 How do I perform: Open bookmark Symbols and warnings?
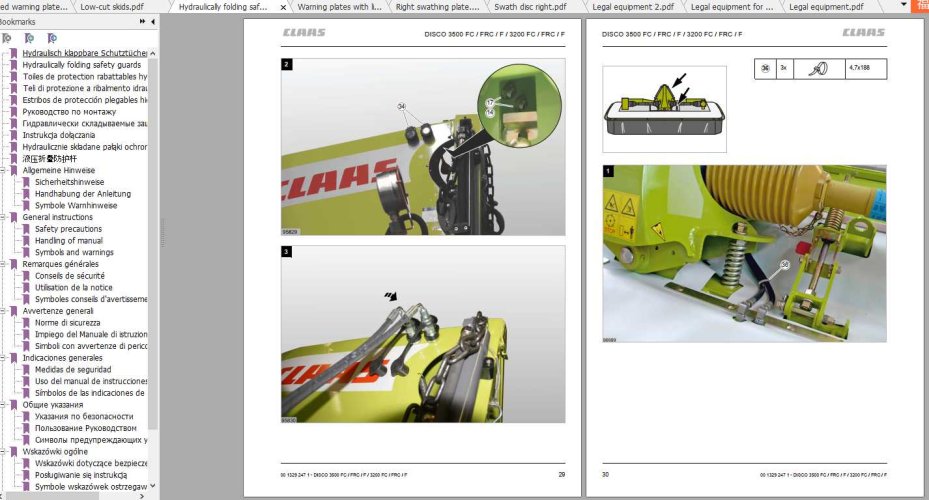pyautogui.click(x=74, y=252)
